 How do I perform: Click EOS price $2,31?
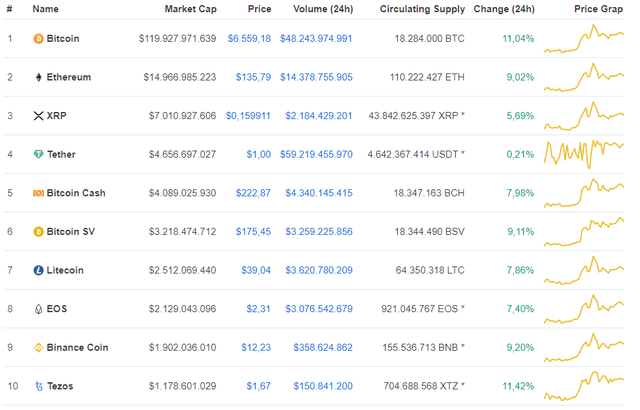tap(258, 309)
